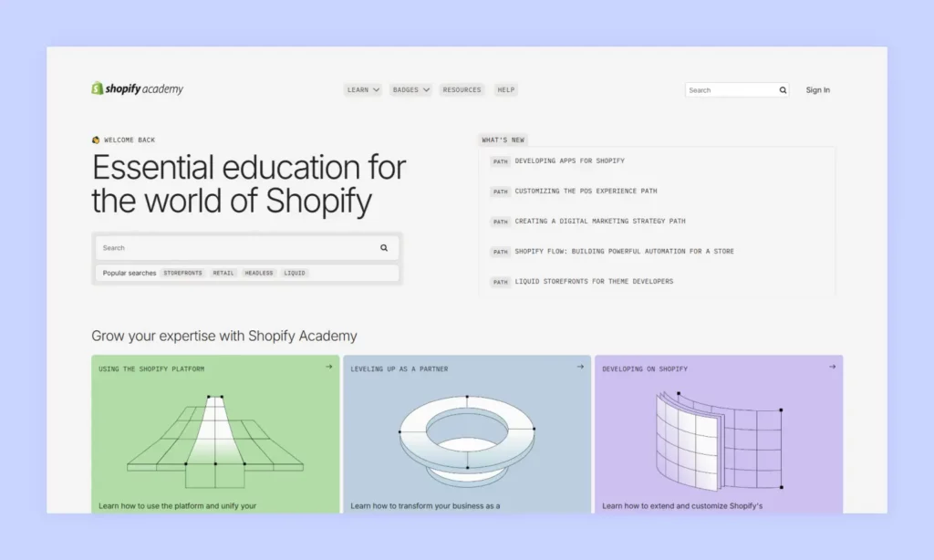This screenshot has height=560, width=934.
Task: Open the Leveling Up as a Partner arrow
Action: (579, 367)
